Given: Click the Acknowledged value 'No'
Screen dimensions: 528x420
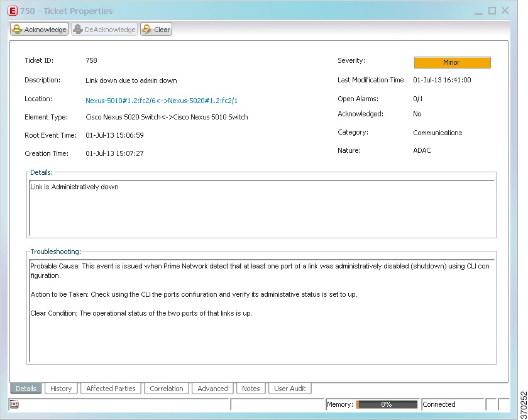Looking at the screenshot, I should coord(417,114).
